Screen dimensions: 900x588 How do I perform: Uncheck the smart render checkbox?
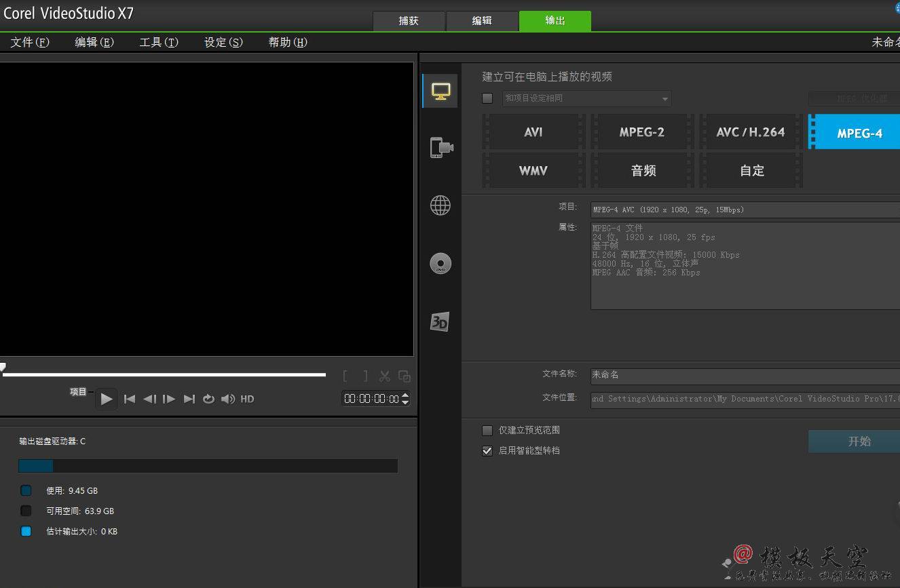(x=487, y=450)
